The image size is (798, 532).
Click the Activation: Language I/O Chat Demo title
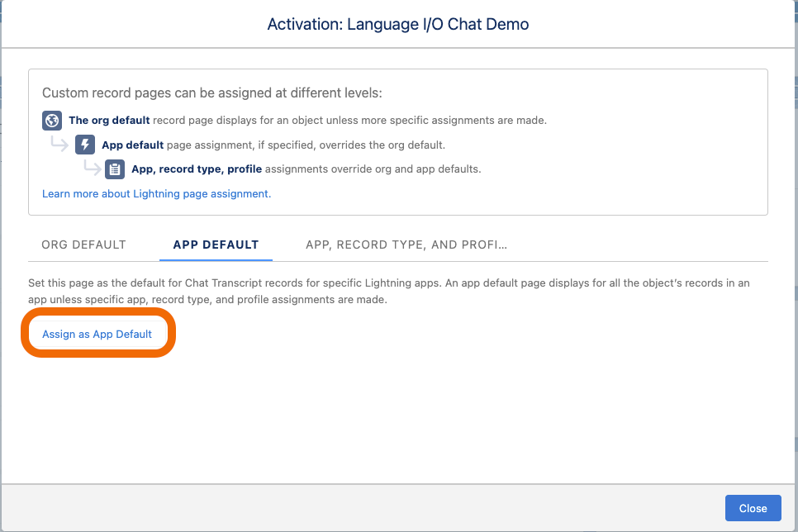[398, 24]
